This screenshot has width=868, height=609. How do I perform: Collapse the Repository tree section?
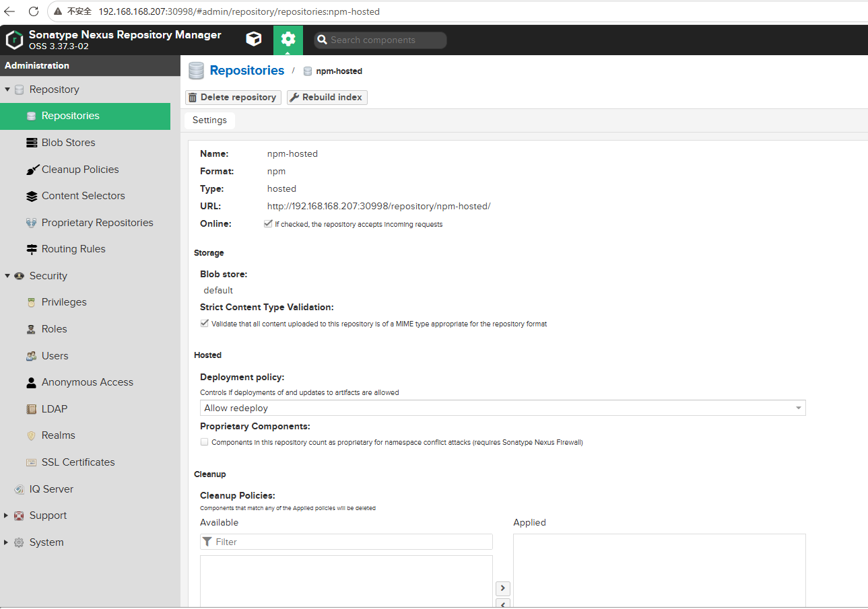point(7,89)
